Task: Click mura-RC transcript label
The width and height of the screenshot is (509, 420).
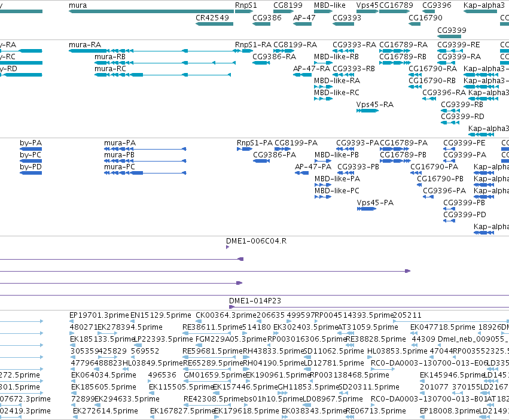Action: pyautogui.click(x=110, y=69)
